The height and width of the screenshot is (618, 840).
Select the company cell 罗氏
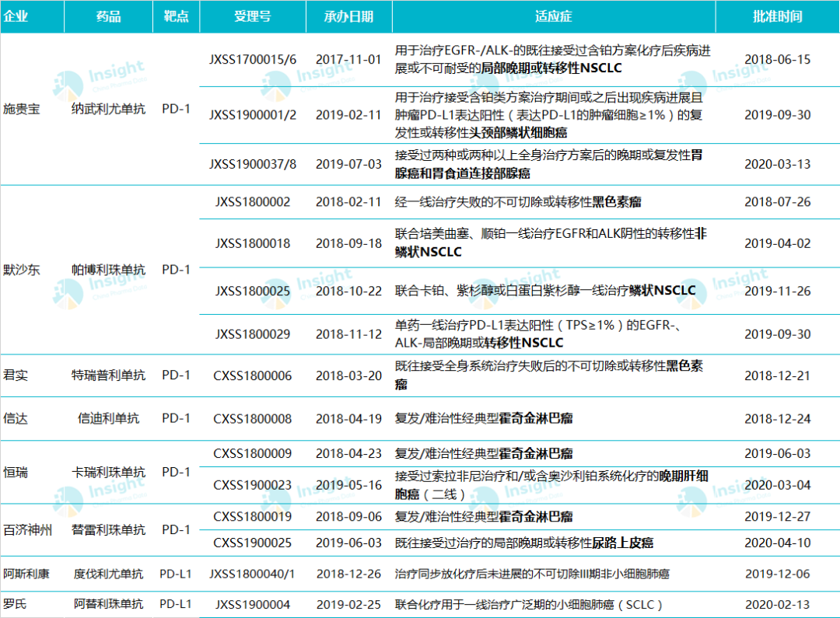click(15, 604)
